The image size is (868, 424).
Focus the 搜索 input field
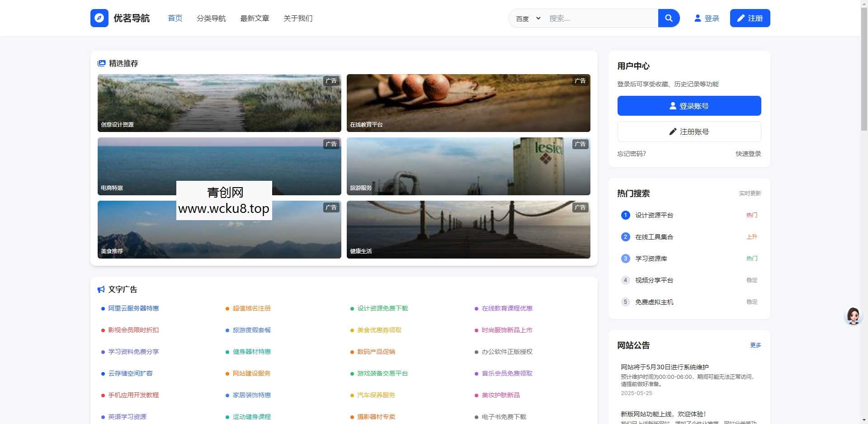[x=600, y=19]
